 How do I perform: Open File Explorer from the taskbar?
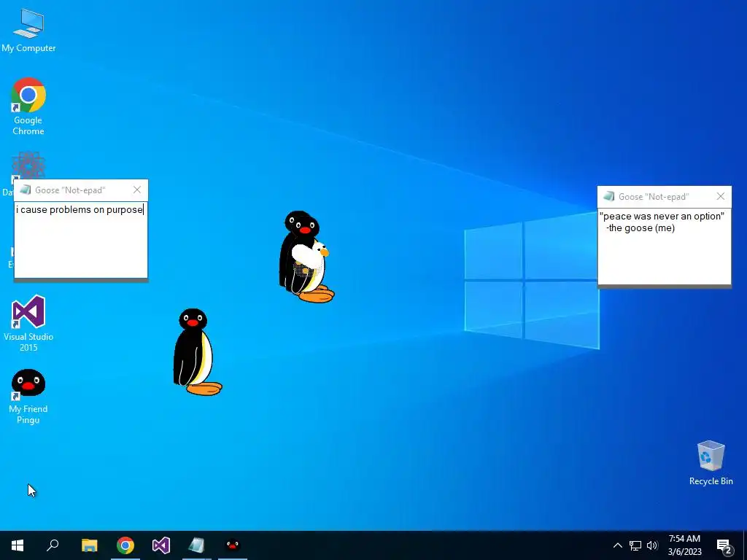tap(89, 545)
